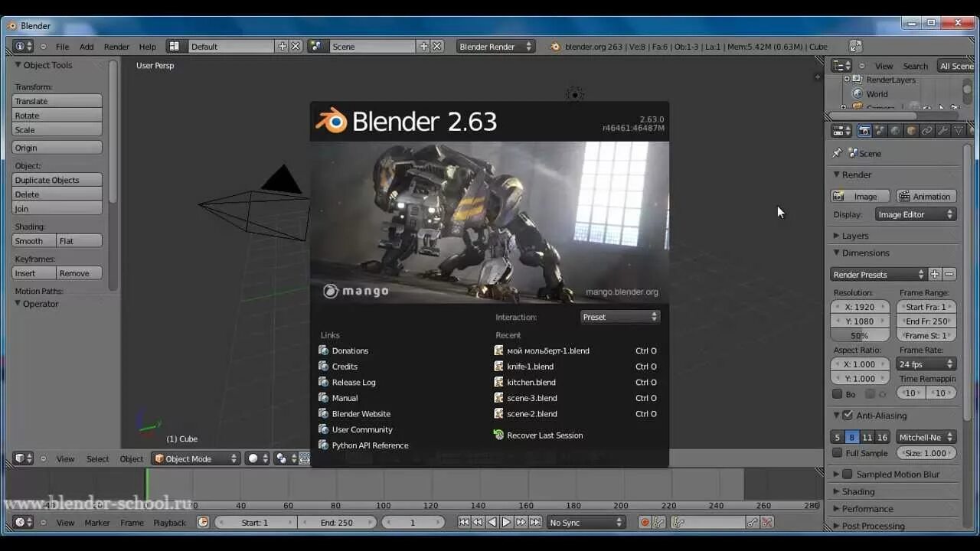This screenshot has width=980, height=551.
Task: Play the animation in reverse
Action: pos(492,522)
